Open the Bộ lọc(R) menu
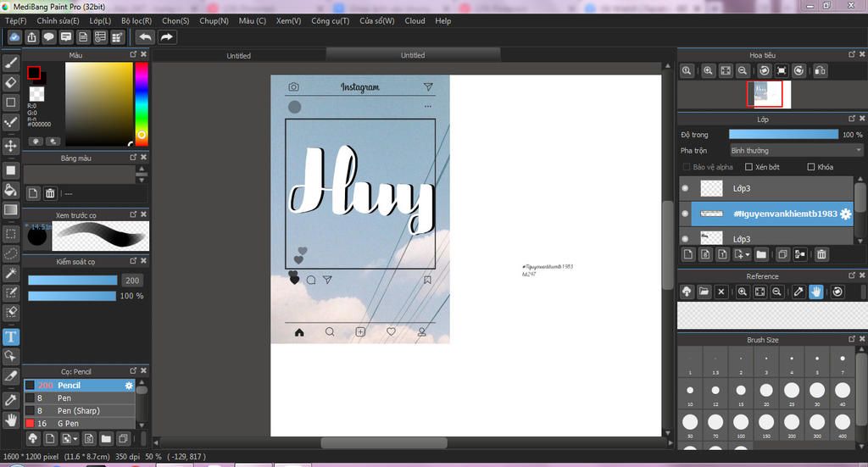Image resolution: width=868 pixels, height=467 pixels. click(x=136, y=21)
